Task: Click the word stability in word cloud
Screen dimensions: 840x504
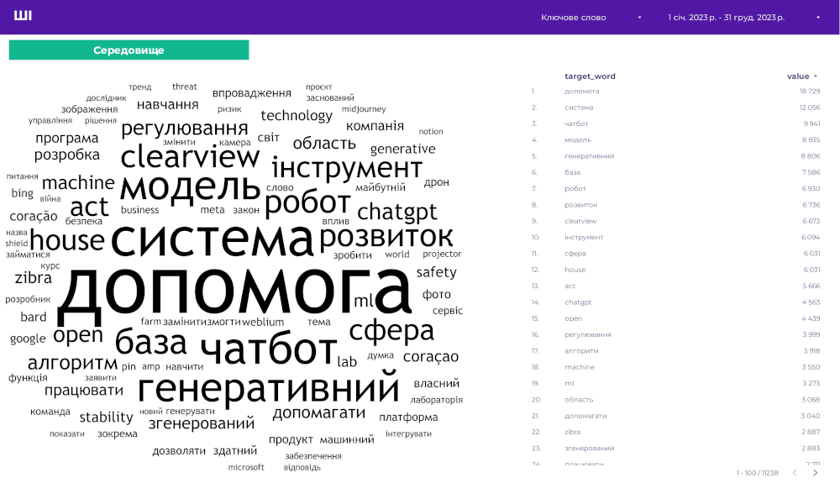Action: pyautogui.click(x=106, y=417)
